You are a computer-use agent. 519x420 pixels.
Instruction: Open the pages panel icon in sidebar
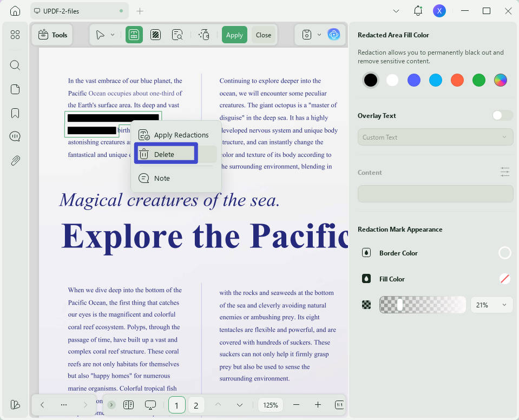(x=15, y=89)
